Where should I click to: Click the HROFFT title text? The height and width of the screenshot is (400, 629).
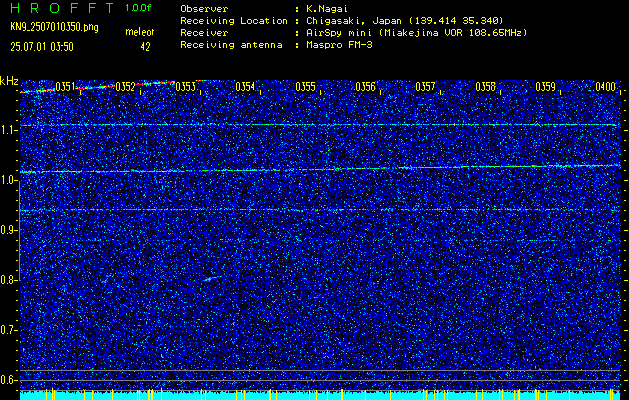coord(63,8)
